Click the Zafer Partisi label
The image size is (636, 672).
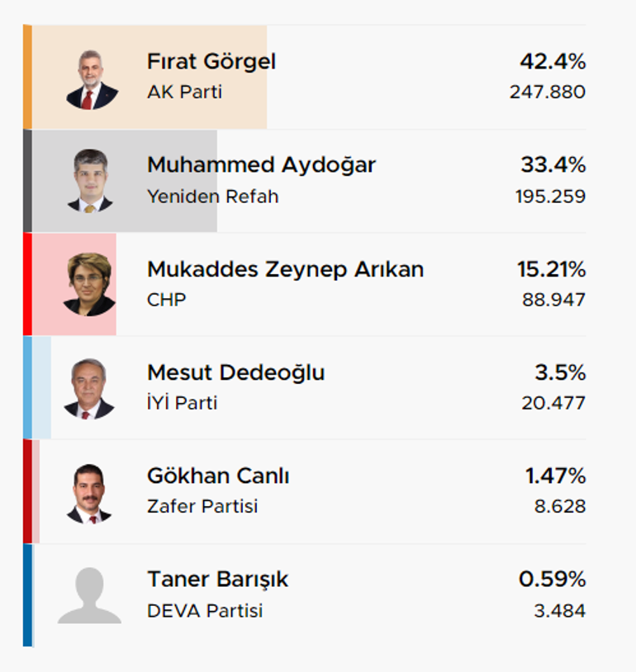tap(202, 506)
